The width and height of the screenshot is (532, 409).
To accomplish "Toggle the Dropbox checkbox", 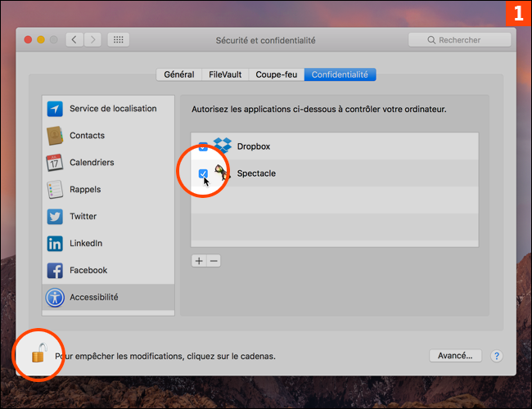I will pos(203,146).
